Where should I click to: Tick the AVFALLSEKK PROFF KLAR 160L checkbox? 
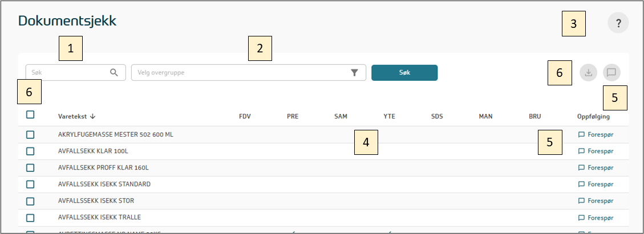pyautogui.click(x=30, y=168)
